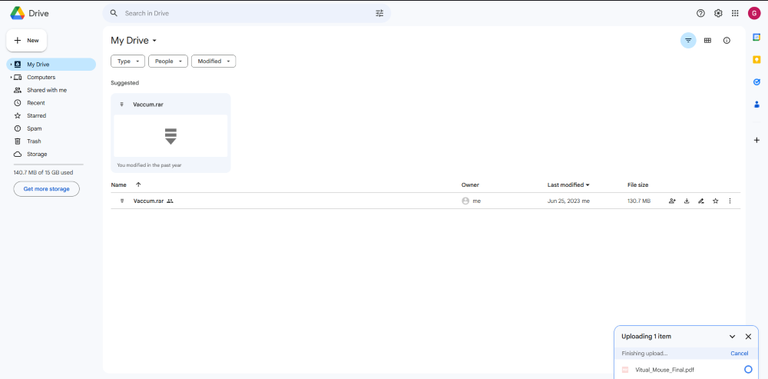Open Contacts side panel
The image size is (768, 379).
click(x=757, y=104)
